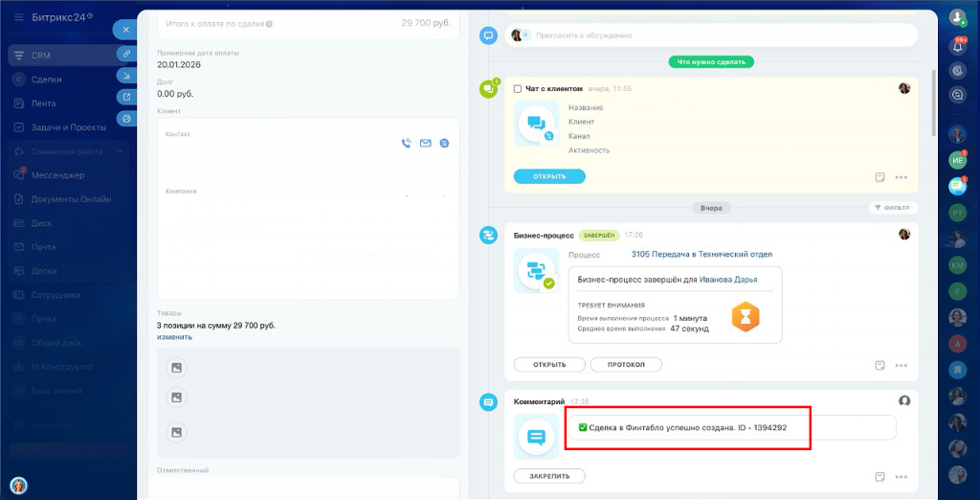
Task: Send email to contact via envelope icon
Action: click(x=426, y=144)
